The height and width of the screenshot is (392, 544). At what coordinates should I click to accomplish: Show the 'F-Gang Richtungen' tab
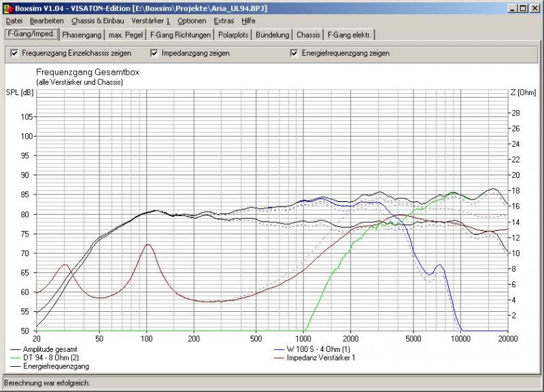[181, 34]
